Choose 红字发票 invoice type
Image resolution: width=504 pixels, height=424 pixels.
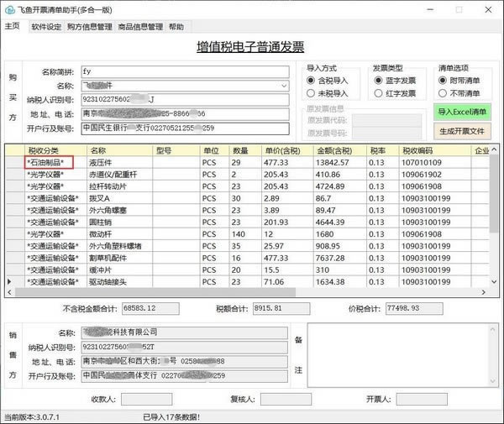[x=377, y=94]
